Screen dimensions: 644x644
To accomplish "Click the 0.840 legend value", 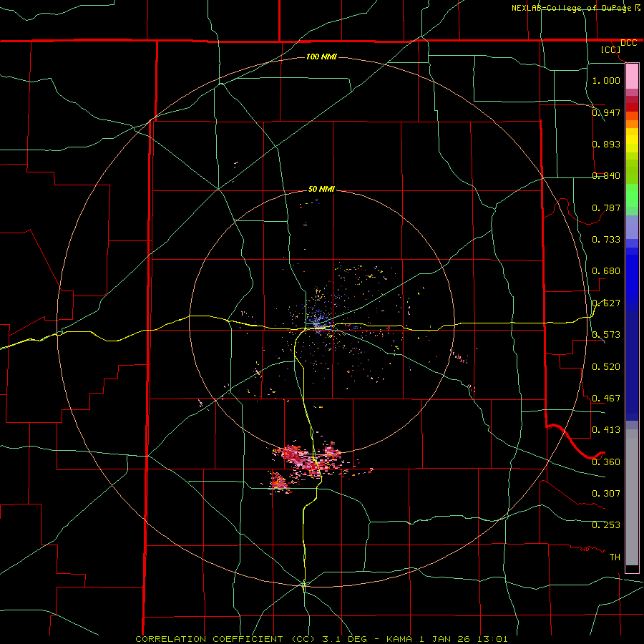I will click(606, 176).
